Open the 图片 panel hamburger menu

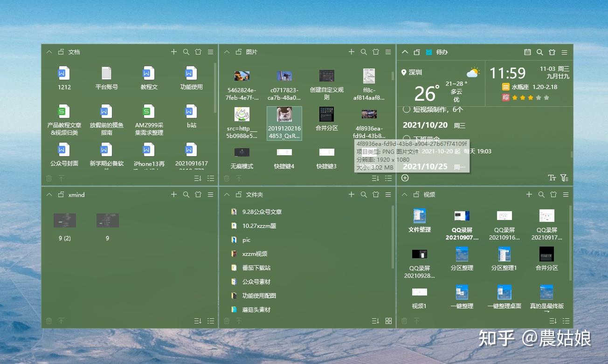pos(388,52)
